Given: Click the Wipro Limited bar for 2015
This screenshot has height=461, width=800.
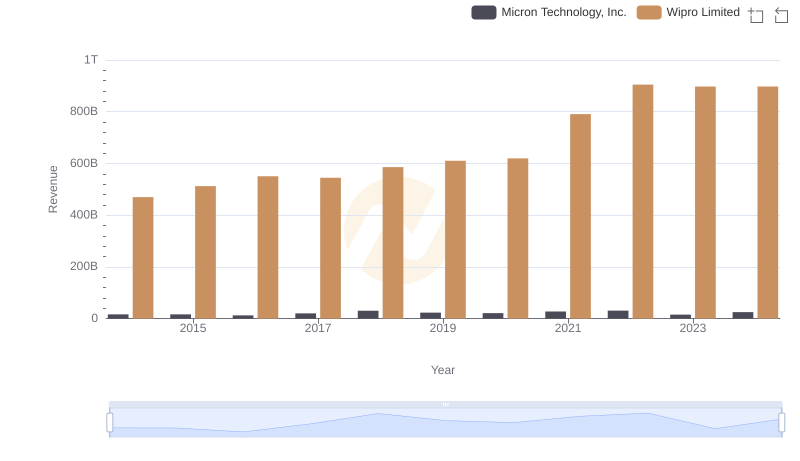Looking at the screenshot, I should [205, 252].
